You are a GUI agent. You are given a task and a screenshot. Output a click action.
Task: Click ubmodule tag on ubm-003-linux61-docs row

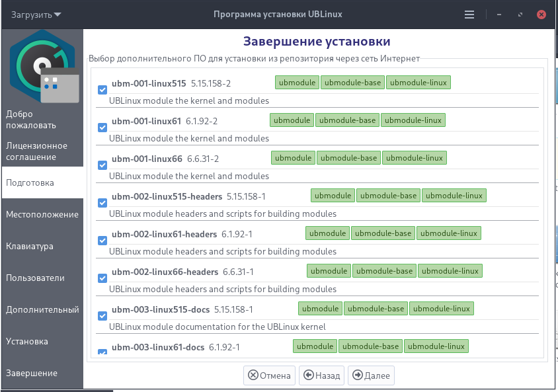[315, 346]
